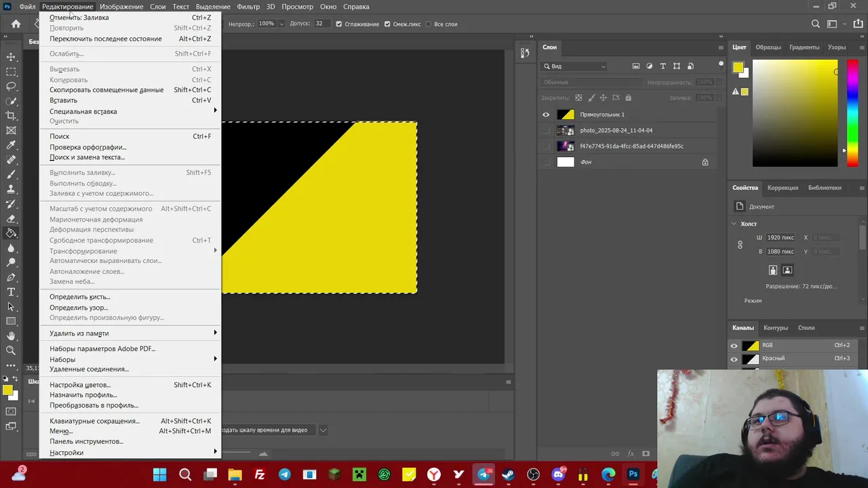The width and height of the screenshot is (868, 488).
Task: Filter layers by pixel type icon
Action: click(636, 66)
